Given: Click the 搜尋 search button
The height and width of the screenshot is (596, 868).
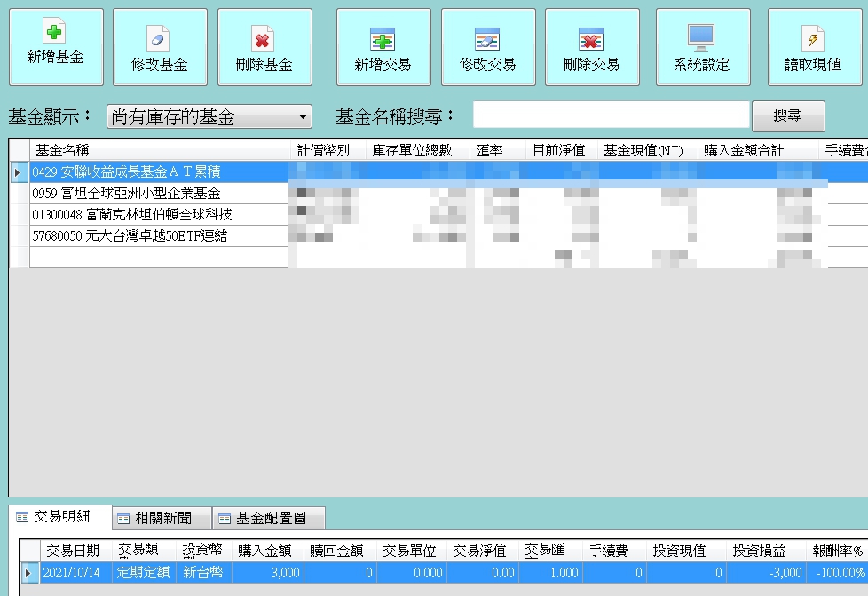Looking at the screenshot, I should 788,115.
